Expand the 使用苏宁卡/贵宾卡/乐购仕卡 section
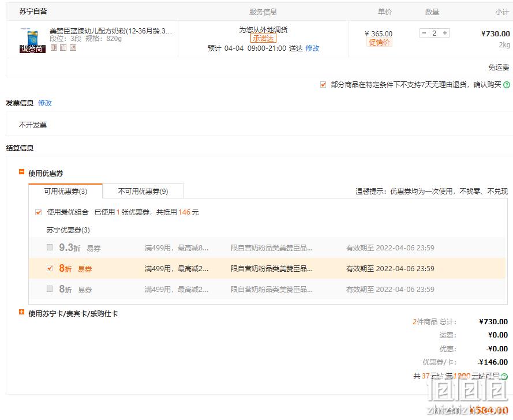This screenshot has height=420, width=513. pyautogui.click(x=21, y=312)
